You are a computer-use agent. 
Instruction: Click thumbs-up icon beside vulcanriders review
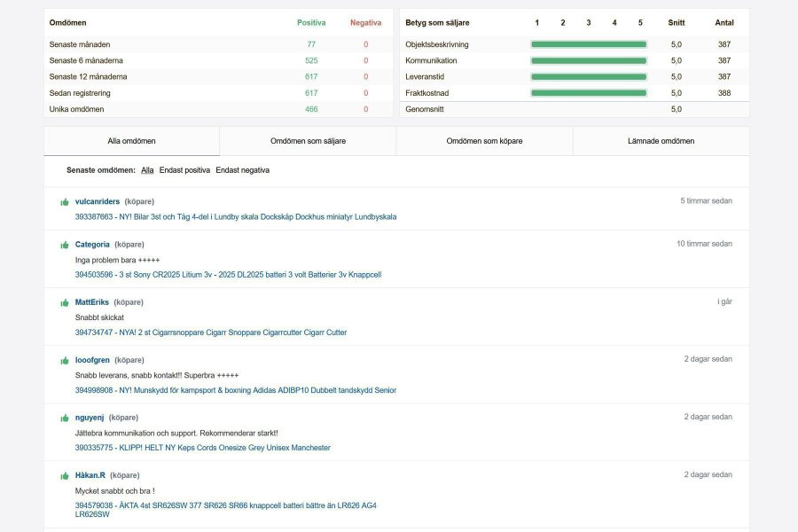click(65, 202)
